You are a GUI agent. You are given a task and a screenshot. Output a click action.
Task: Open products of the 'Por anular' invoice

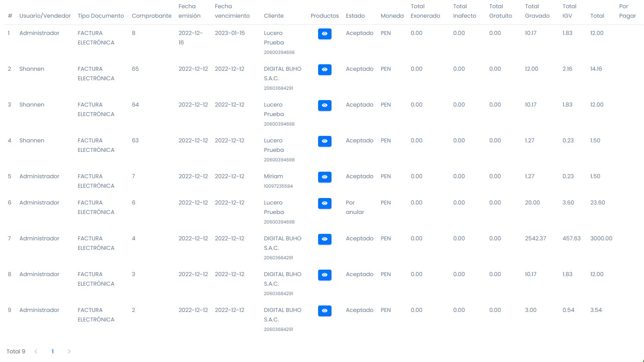(325, 203)
